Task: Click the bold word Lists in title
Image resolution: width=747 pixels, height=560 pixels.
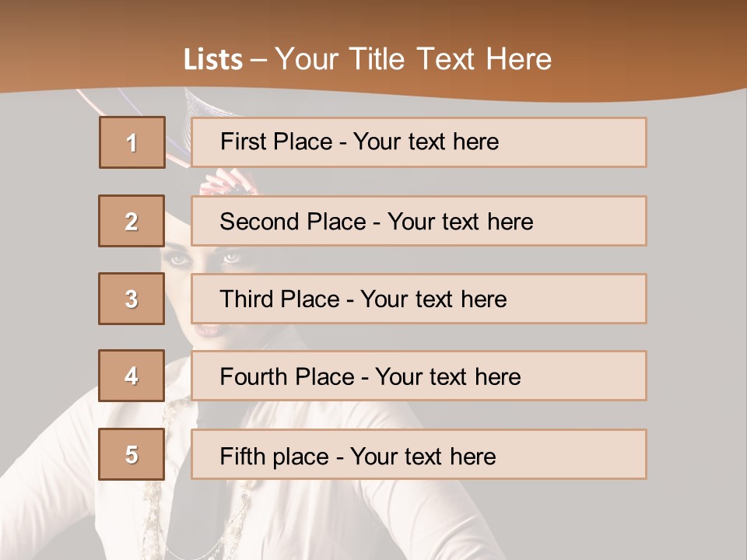Action: [212, 60]
